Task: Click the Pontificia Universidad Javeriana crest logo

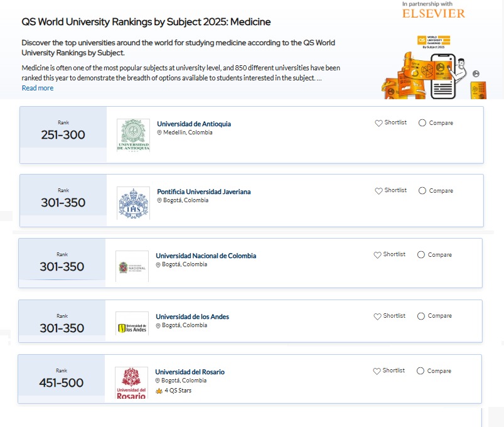Action: pyautogui.click(x=134, y=203)
